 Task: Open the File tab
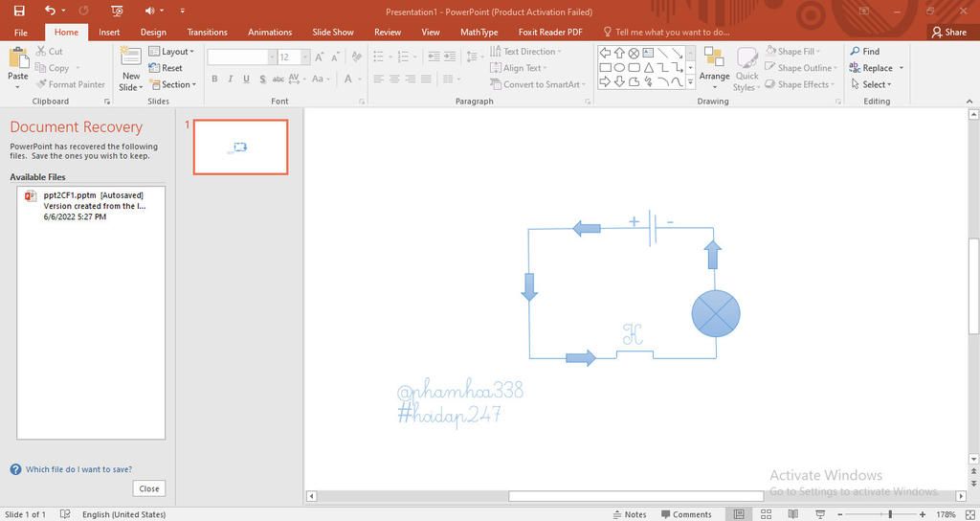tap(21, 32)
